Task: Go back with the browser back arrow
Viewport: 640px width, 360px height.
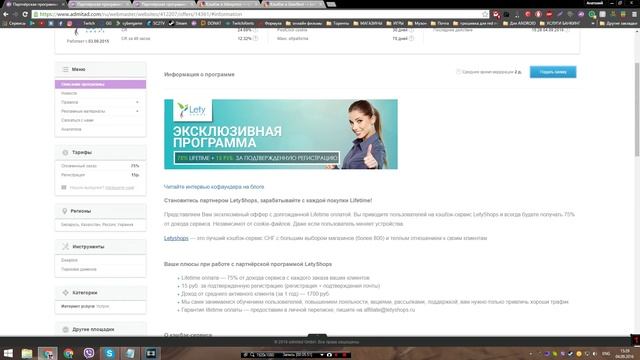Action: coord(6,14)
